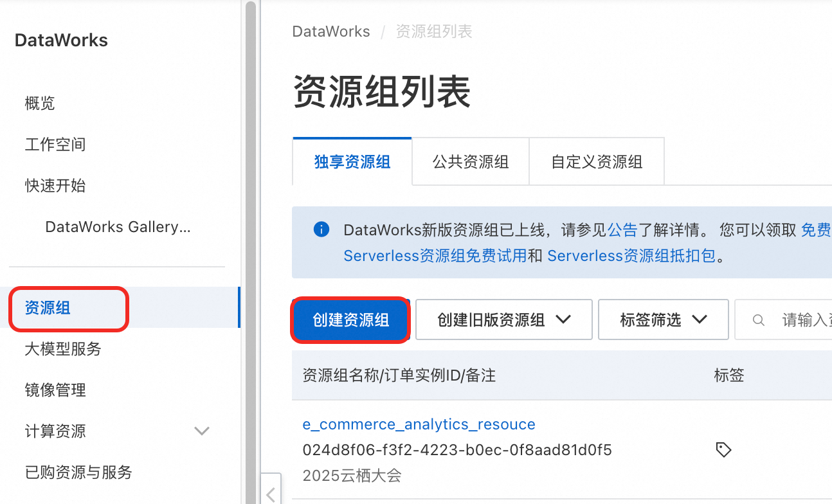Click the search magnifier icon
The height and width of the screenshot is (504, 832).
759,319
